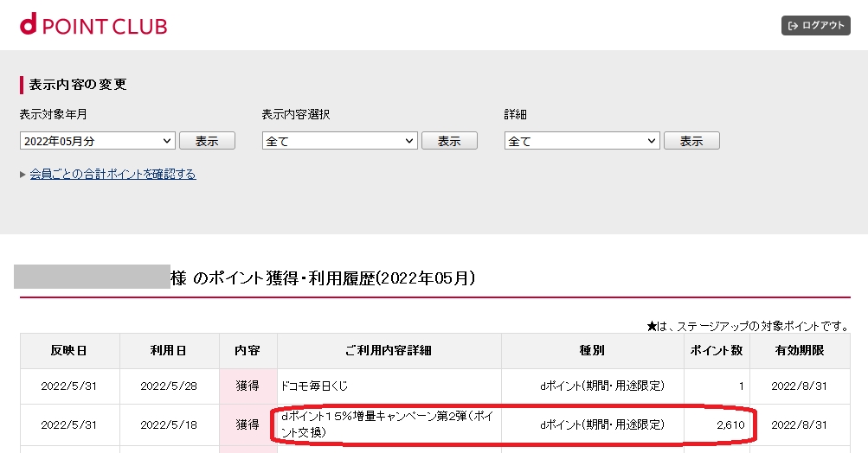Click 表示 button next to 2022年05月分

(x=207, y=141)
